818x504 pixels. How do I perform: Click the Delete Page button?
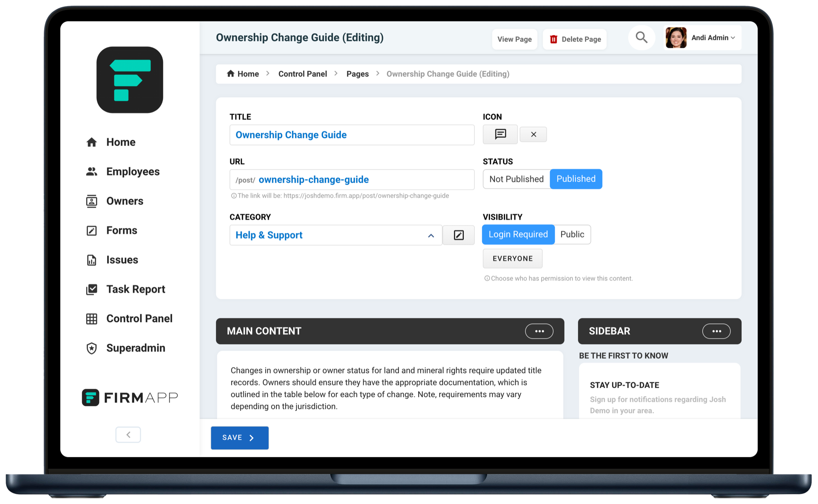click(574, 39)
